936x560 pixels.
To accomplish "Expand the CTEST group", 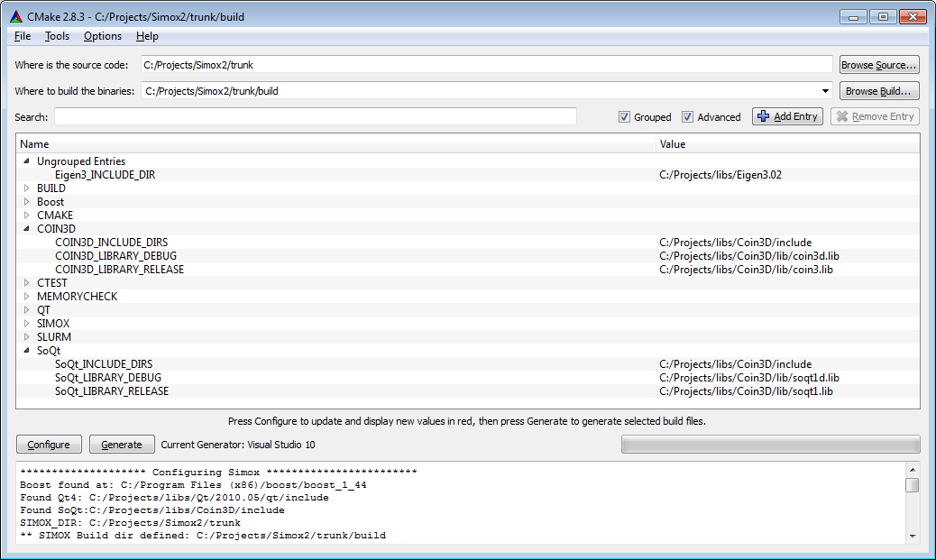I will click(26, 283).
